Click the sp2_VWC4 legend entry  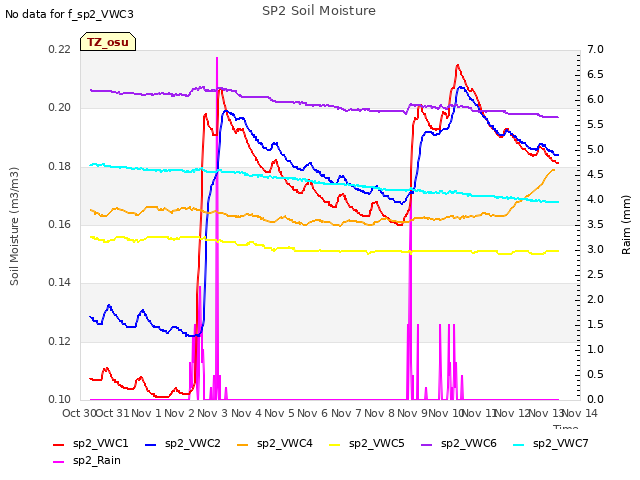point(275,443)
